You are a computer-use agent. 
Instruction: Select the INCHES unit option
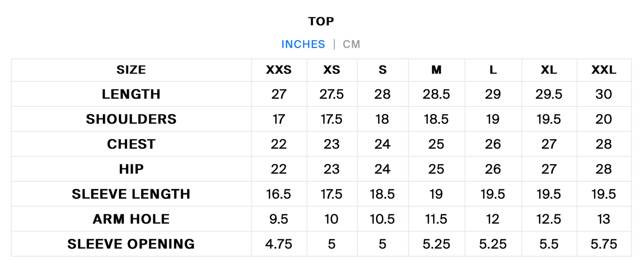pyautogui.click(x=303, y=45)
